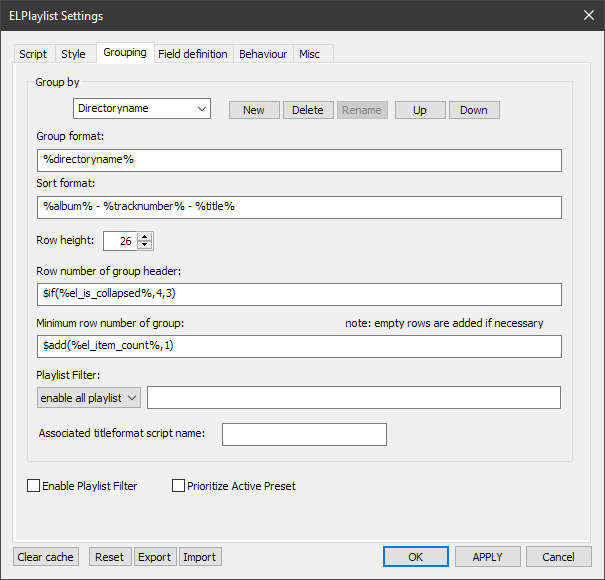The width and height of the screenshot is (605, 580).
Task: Enable the Playlist Filter checkbox
Action: coord(34,486)
